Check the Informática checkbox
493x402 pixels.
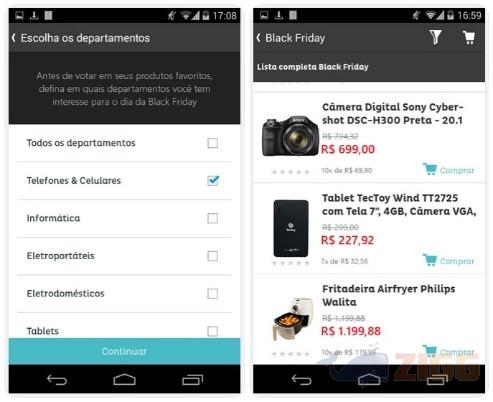[x=213, y=218]
